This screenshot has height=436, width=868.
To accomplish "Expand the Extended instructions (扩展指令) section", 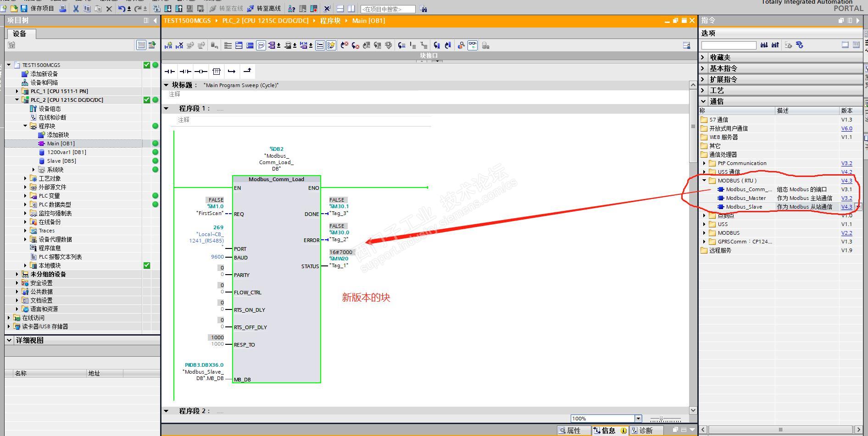I will point(703,79).
